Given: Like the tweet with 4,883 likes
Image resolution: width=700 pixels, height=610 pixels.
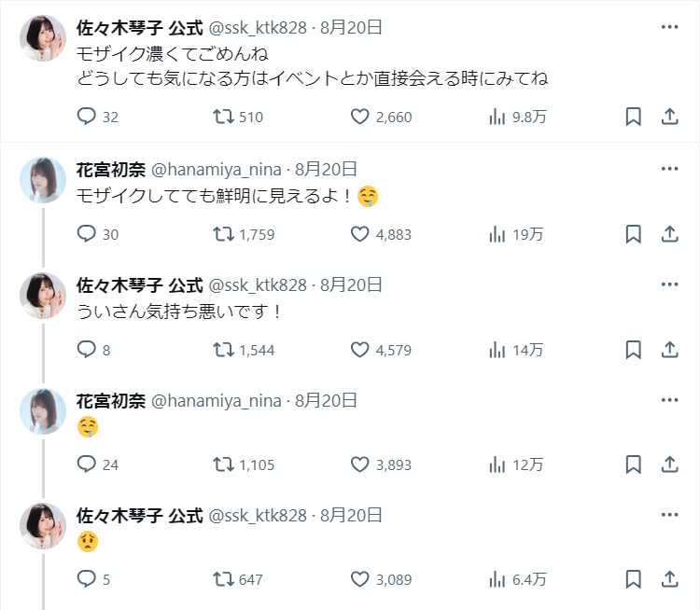Looking at the screenshot, I should (x=360, y=234).
